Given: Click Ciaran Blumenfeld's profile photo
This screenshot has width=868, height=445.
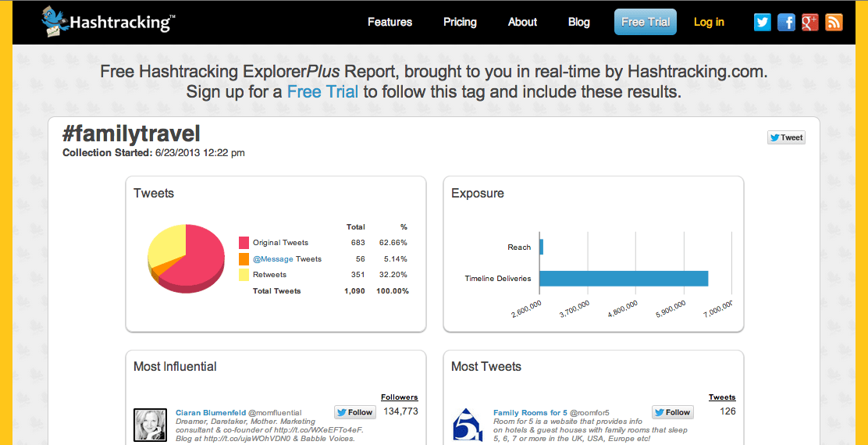Looking at the screenshot, I should [150, 424].
